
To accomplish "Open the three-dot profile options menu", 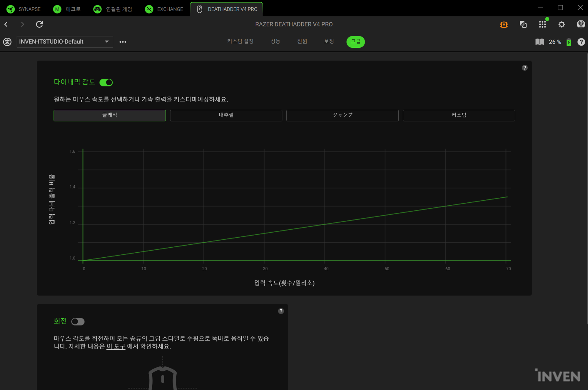I will pyautogui.click(x=123, y=42).
